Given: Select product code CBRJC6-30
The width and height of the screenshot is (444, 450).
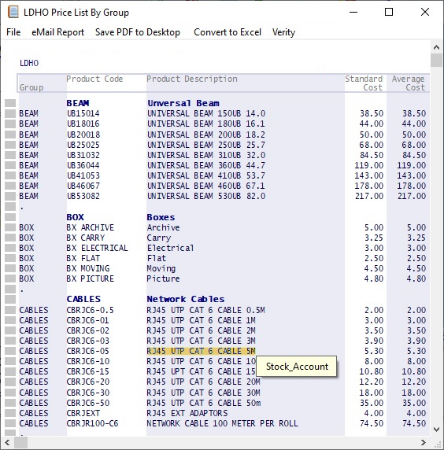Looking at the screenshot, I should point(88,393).
